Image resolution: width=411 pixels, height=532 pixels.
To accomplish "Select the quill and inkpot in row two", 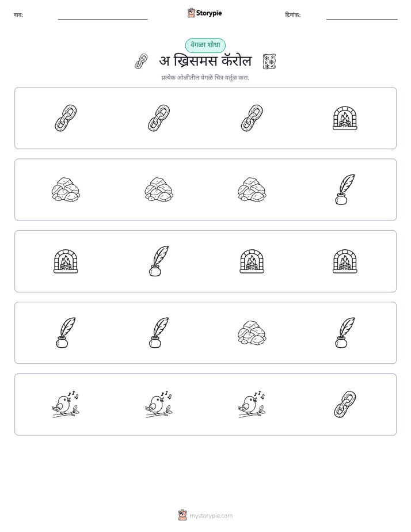I will [x=345, y=189].
